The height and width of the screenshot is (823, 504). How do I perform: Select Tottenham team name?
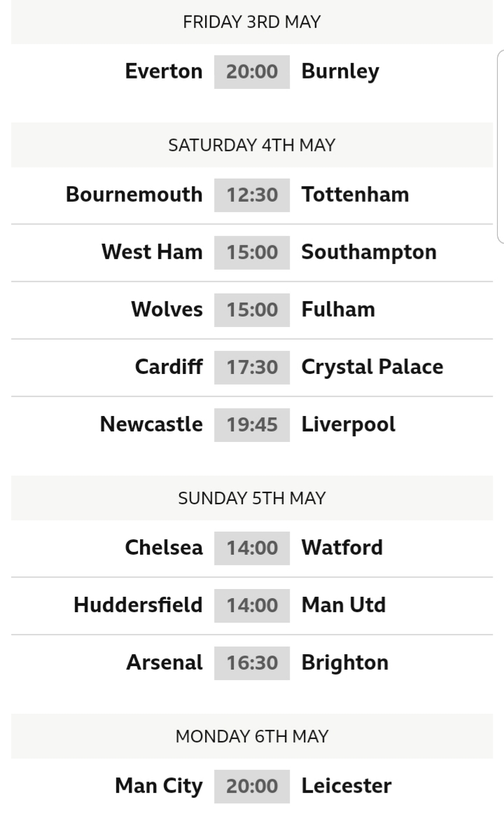click(x=355, y=195)
